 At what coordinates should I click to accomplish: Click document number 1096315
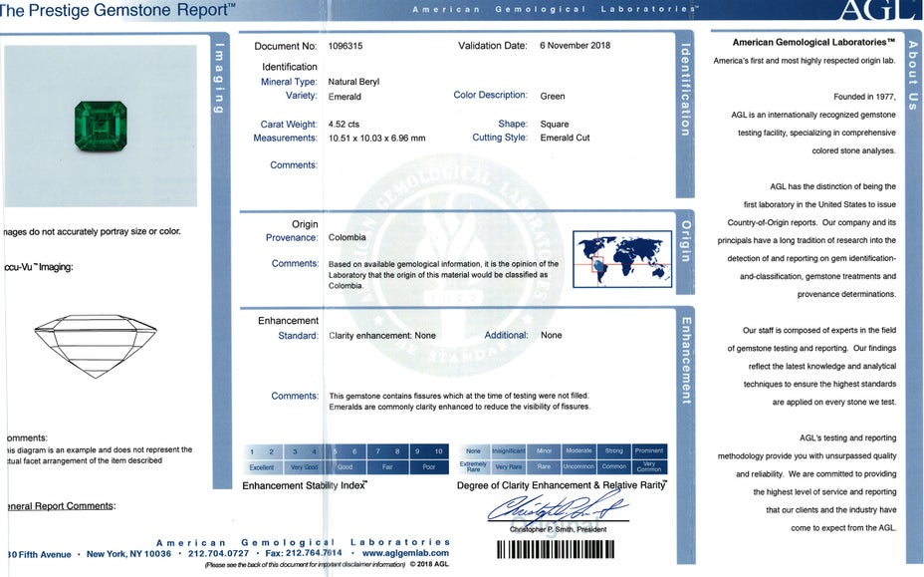coord(346,46)
